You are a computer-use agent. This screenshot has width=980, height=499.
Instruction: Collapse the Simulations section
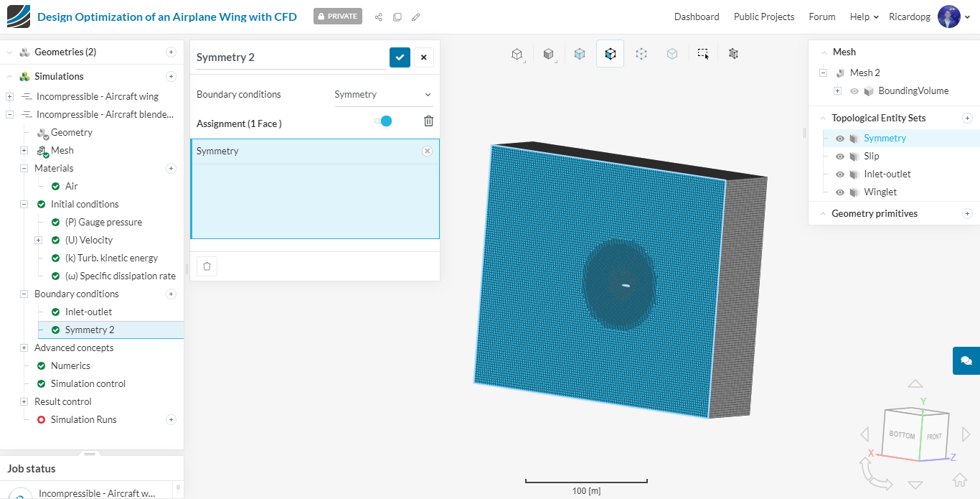tap(10, 76)
